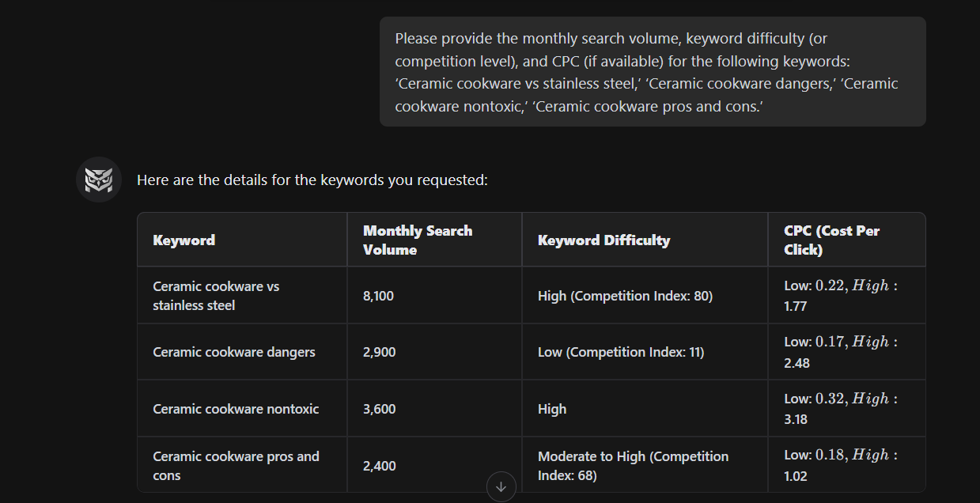
Task: Click the owl assistant avatar icon
Action: (98, 179)
